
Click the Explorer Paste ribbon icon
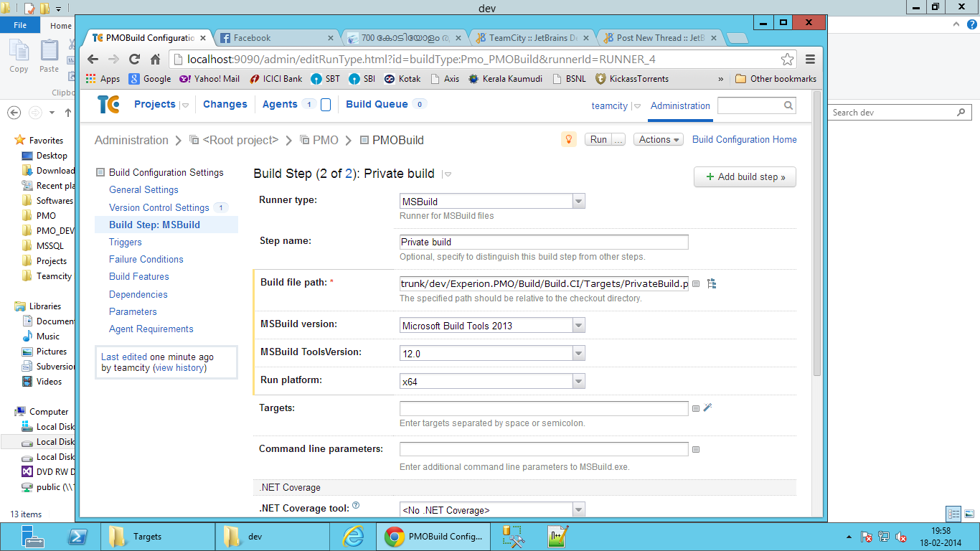pyautogui.click(x=49, y=57)
